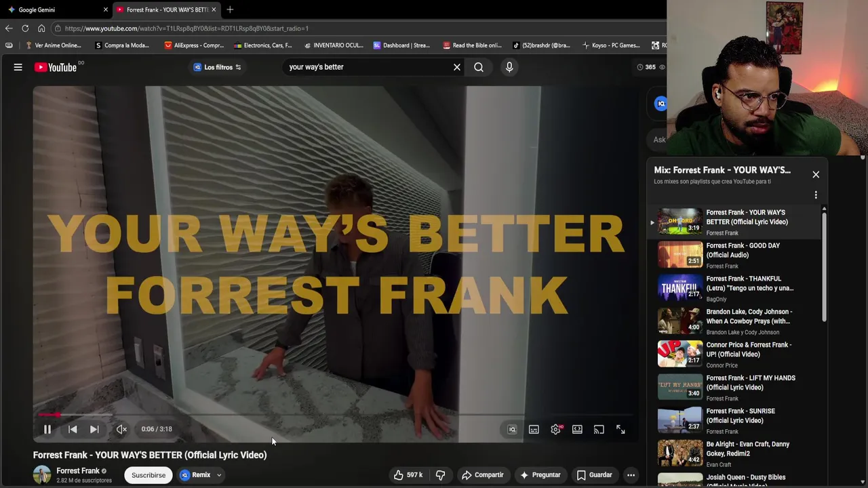Share the video via Compartir
Image resolution: width=868 pixels, height=488 pixels.
(x=483, y=475)
